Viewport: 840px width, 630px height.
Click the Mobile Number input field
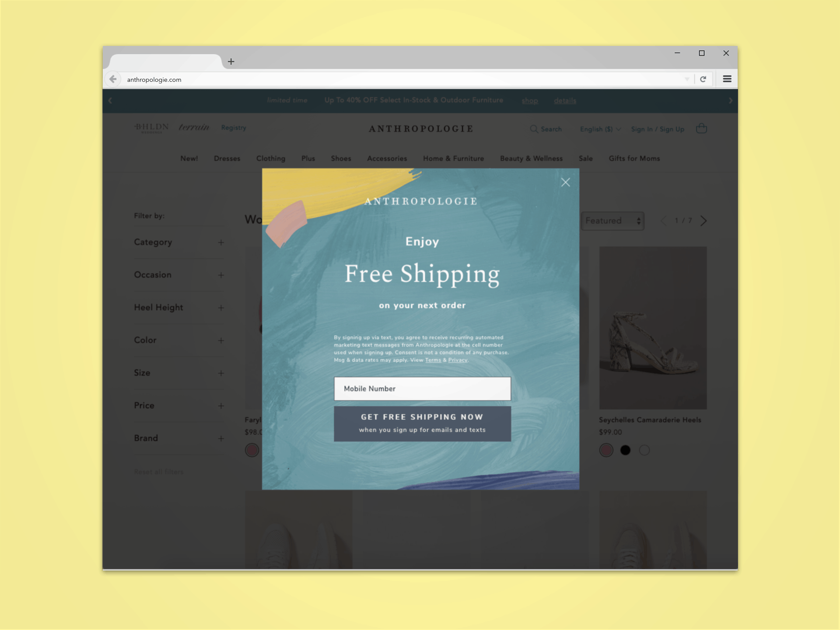coord(422,388)
